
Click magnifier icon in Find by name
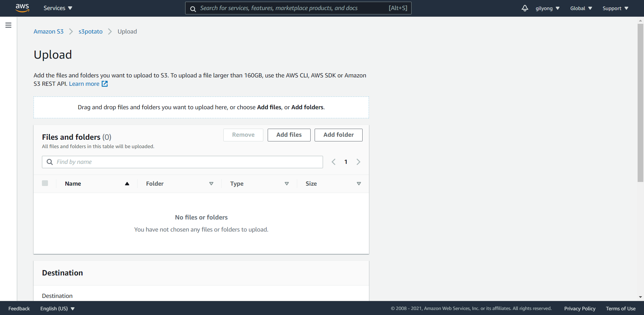50,162
